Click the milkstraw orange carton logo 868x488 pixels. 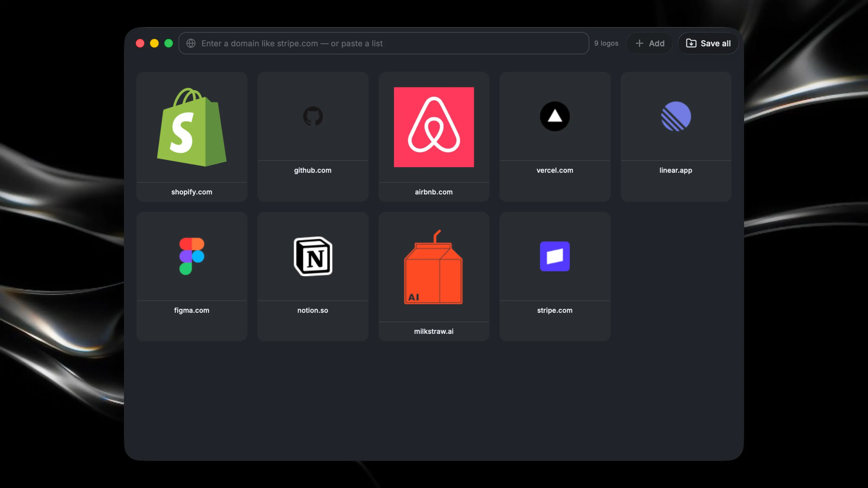click(433, 267)
